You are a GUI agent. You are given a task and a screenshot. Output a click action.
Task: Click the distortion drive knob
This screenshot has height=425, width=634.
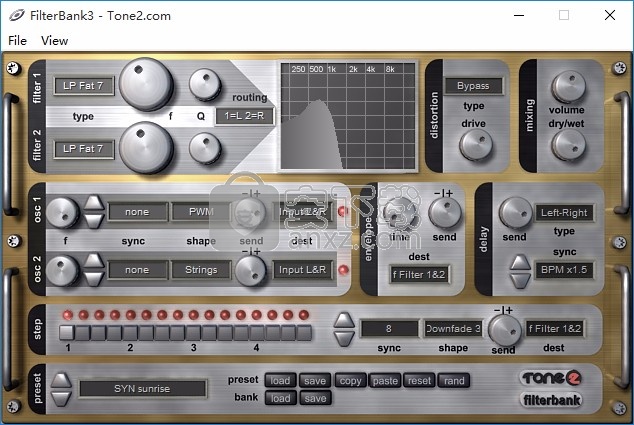[x=476, y=145]
